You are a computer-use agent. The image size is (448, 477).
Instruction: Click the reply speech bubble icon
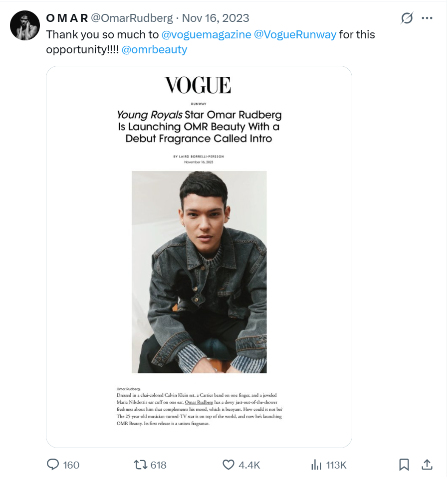(x=53, y=465)
